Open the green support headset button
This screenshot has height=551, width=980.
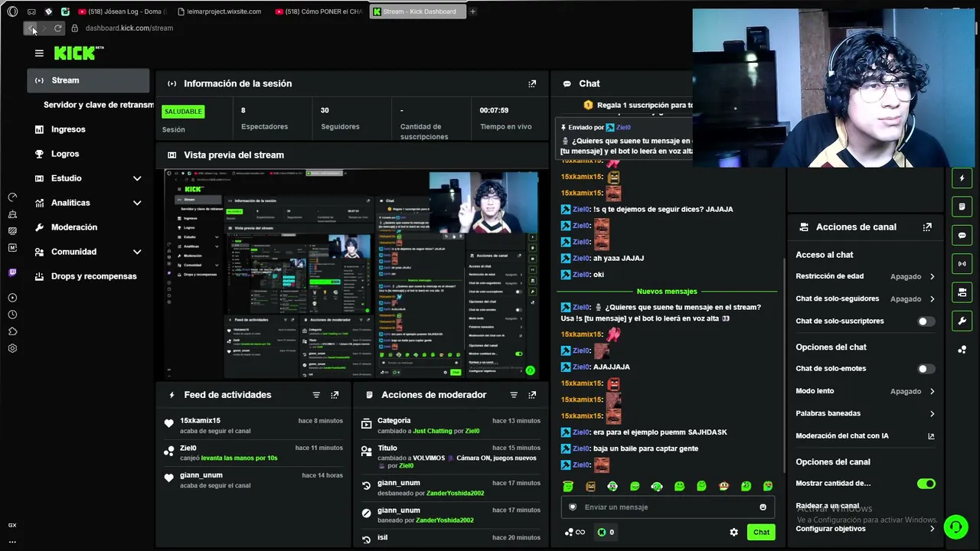pyautogui.click(x=955, y=527)
